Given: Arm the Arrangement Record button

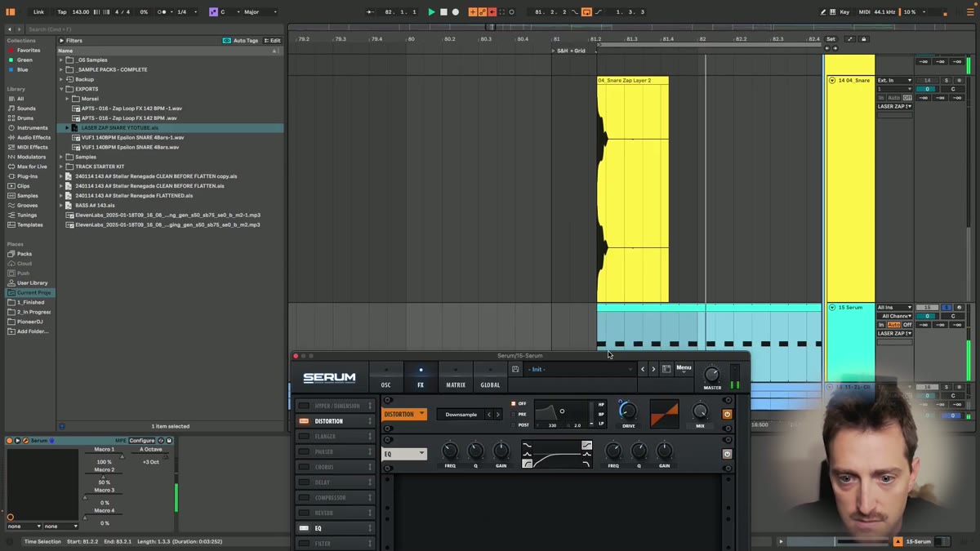Looking at the screenshot, I should [456, 12].
